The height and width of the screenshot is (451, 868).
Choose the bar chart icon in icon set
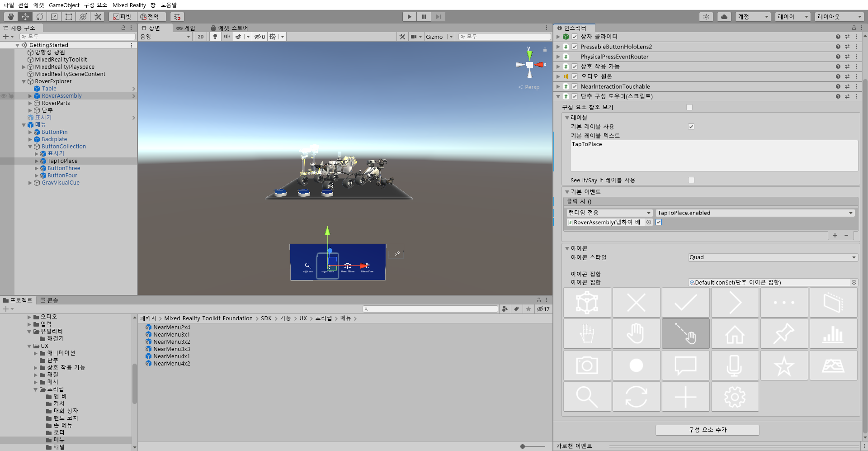click(x=833, y=334)
